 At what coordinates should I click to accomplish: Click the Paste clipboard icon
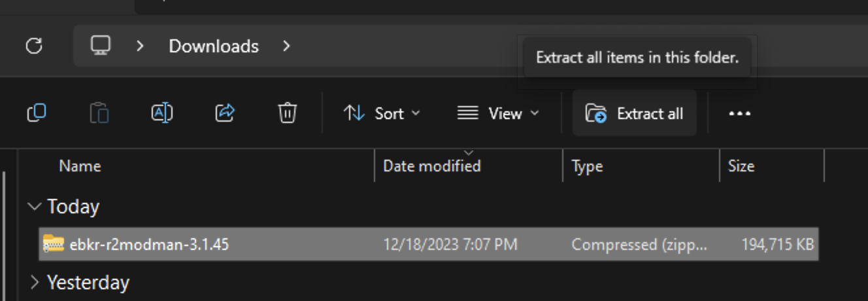pyautogui.click(x=99, y=113)
